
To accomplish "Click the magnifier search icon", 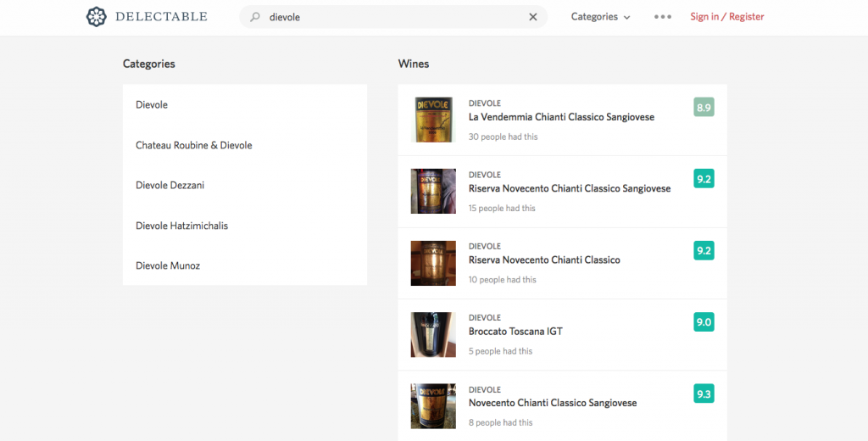I will 255,17.
